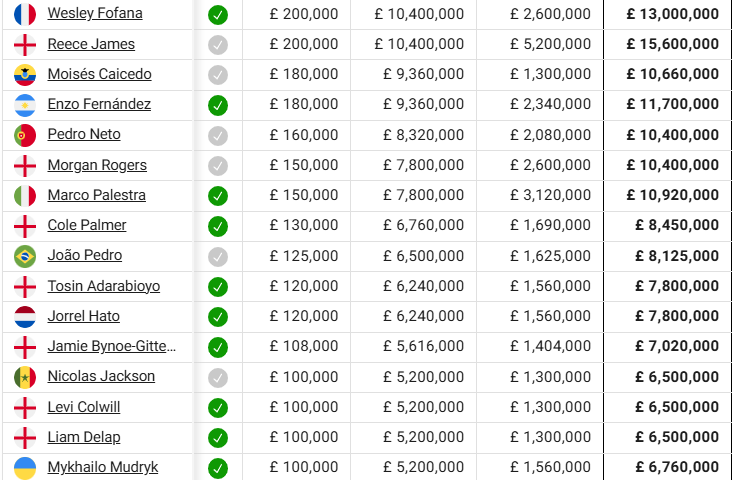Viewport: 732px width, 480px height.
Task: Open the Jamie Bynoe-Gittens player link
Action: pos(112,346)
